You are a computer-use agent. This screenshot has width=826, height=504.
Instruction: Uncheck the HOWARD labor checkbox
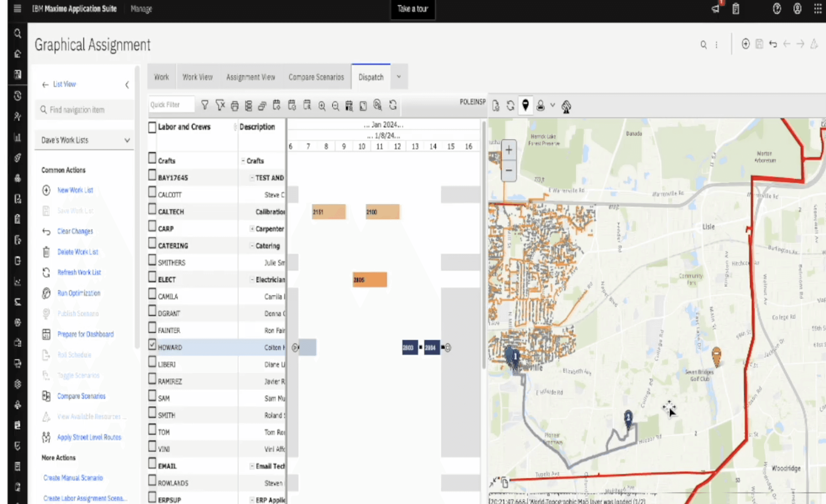point(152,344)
